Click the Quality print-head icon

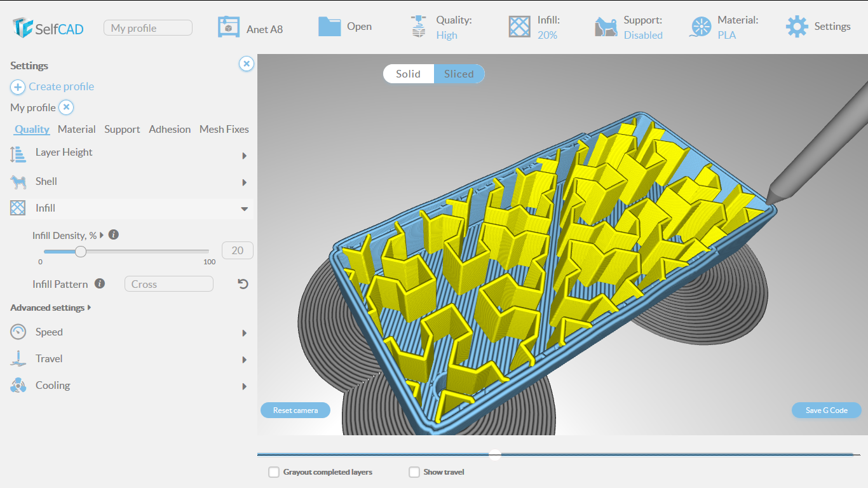tap(418, 26)
